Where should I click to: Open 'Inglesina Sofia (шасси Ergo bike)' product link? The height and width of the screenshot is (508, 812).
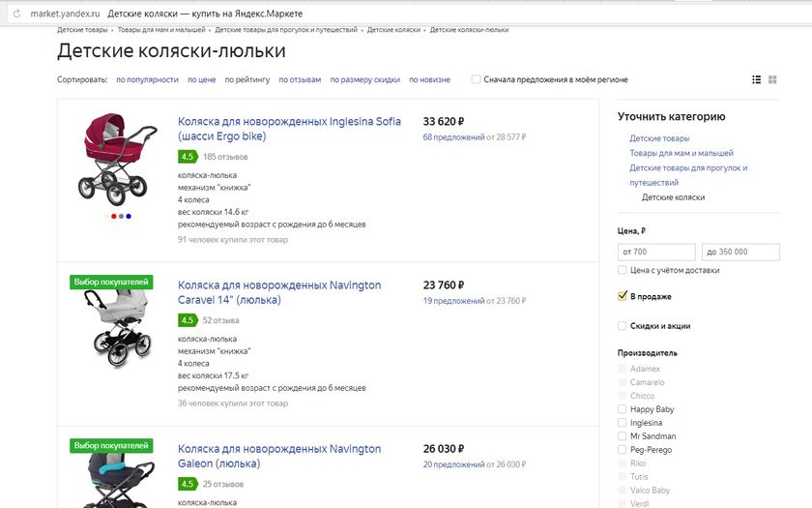pyautogui.click(x=289, y=129)
